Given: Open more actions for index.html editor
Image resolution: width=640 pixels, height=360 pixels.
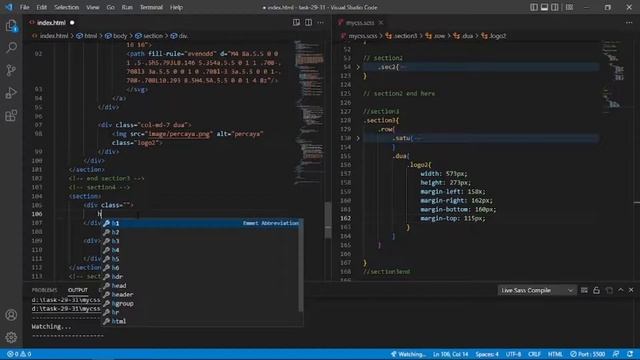Looking at the screenshot, I should click(x=320, y=22).
